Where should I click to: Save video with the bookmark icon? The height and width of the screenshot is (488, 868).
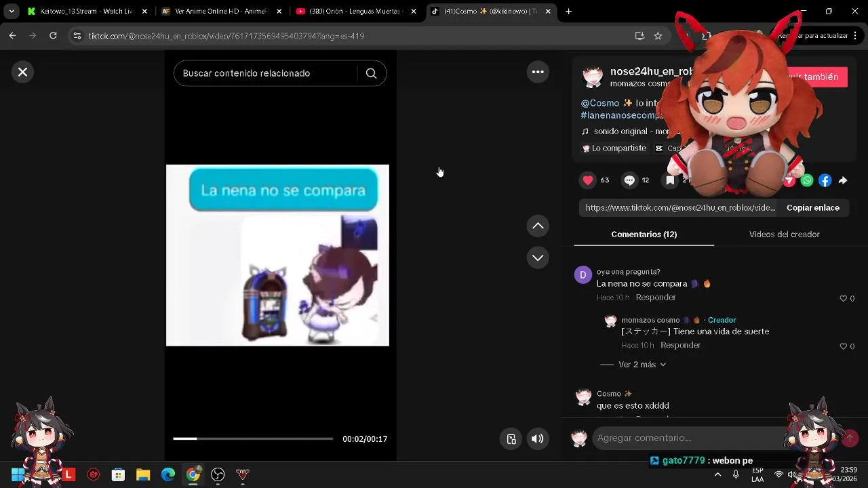pos(670,180)
